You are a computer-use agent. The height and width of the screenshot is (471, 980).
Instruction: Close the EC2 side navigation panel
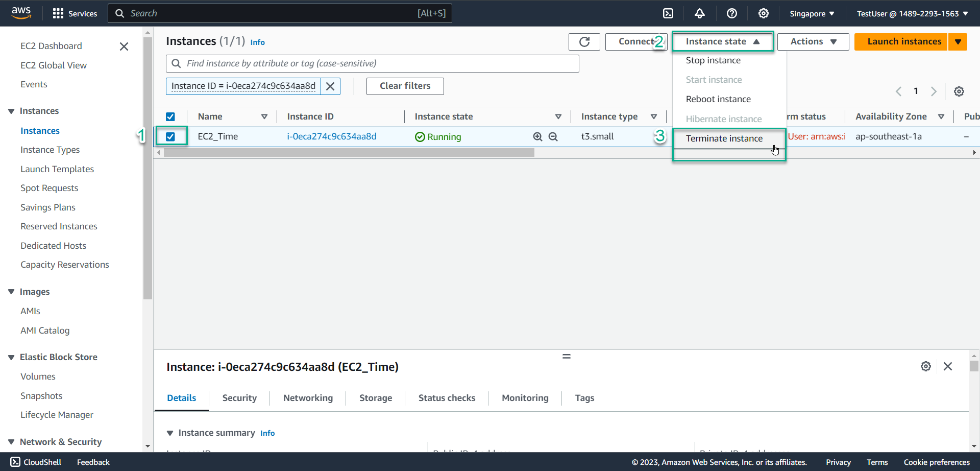point(124,46)
